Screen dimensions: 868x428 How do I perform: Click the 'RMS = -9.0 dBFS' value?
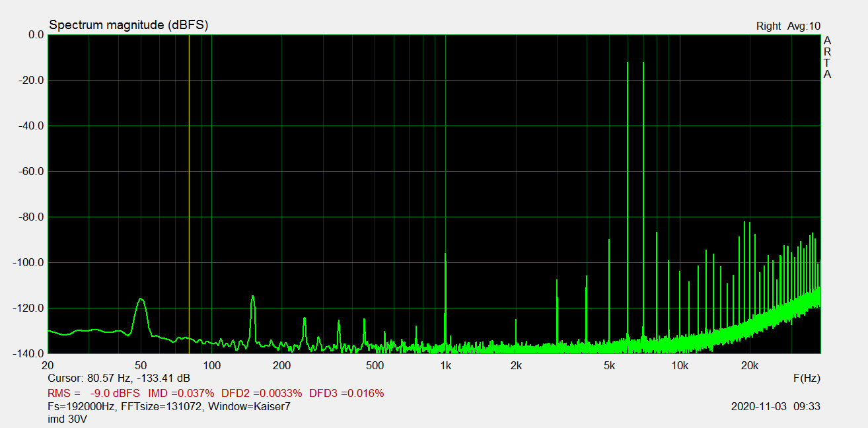pos(94,394)
